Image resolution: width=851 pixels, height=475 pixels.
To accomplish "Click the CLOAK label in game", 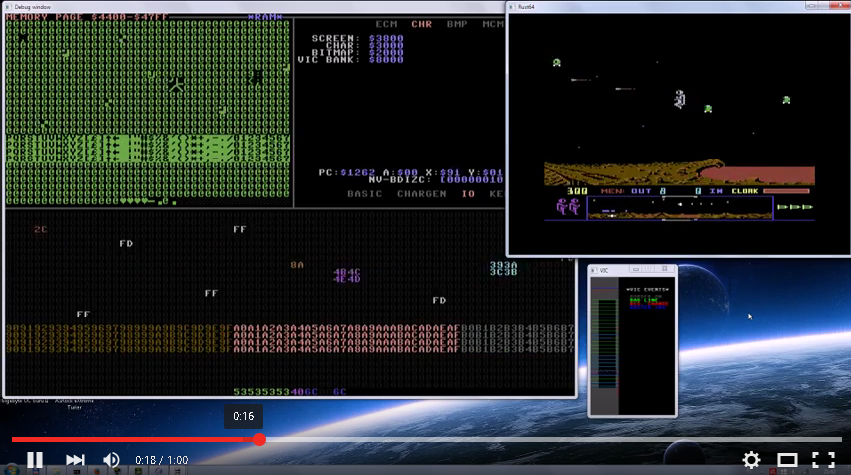I will [745, 191].
